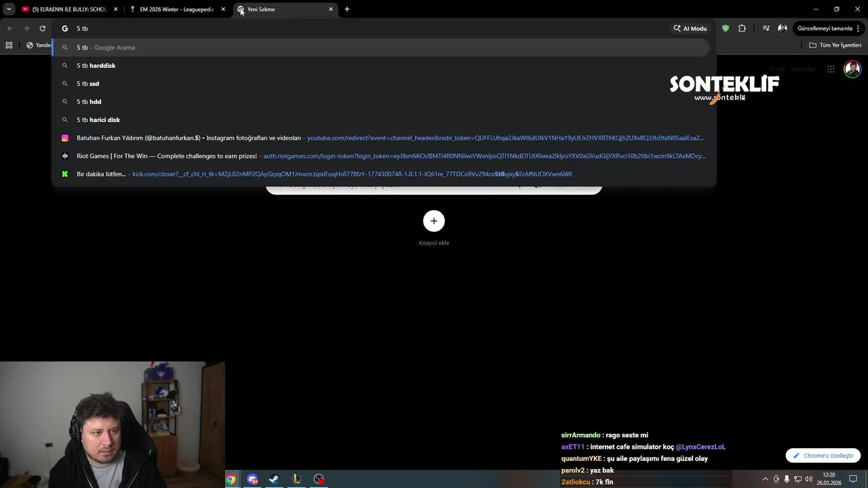Click Chrome'u özelleştir button
868x488 pixels.
tap(823, 455)
